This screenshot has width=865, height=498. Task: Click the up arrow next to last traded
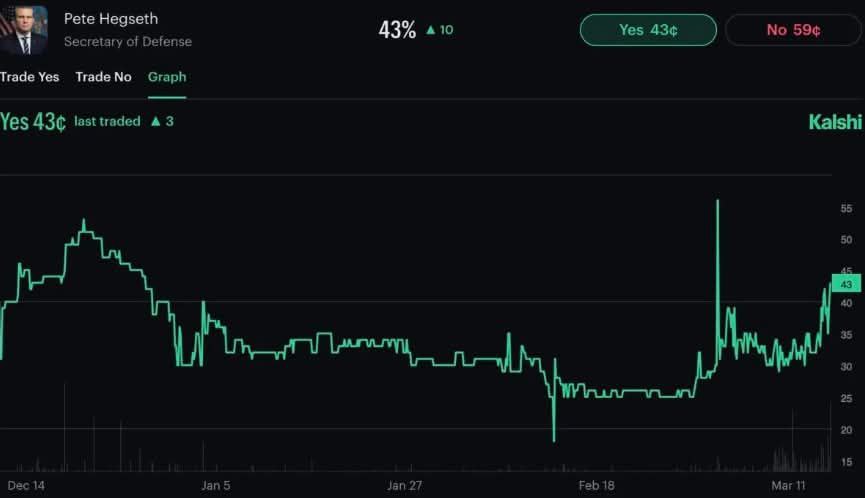pyautogui.click(x=155, y=122)
